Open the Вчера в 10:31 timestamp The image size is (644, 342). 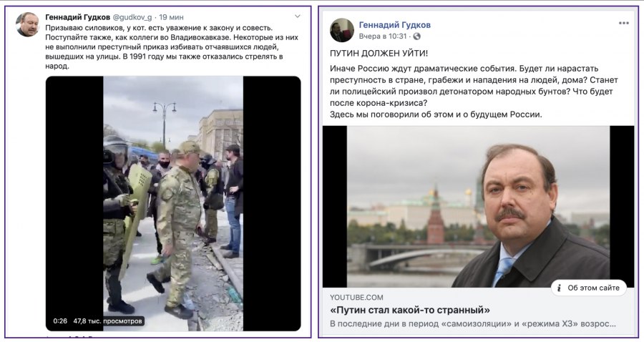pyautogui.click(x=383, y=36)
